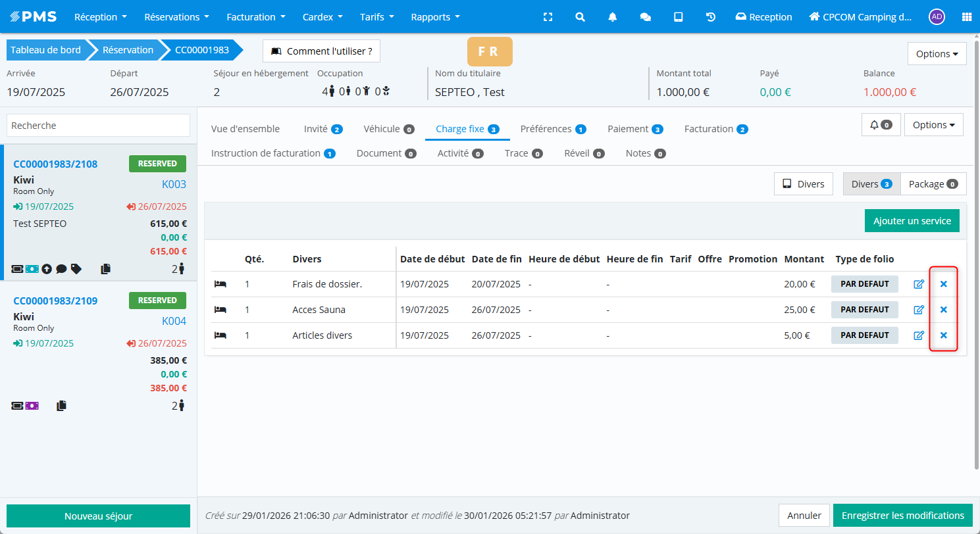The image size is (980, 534).
Task: Open the search magnifier icon
Action: click(580, 17)
